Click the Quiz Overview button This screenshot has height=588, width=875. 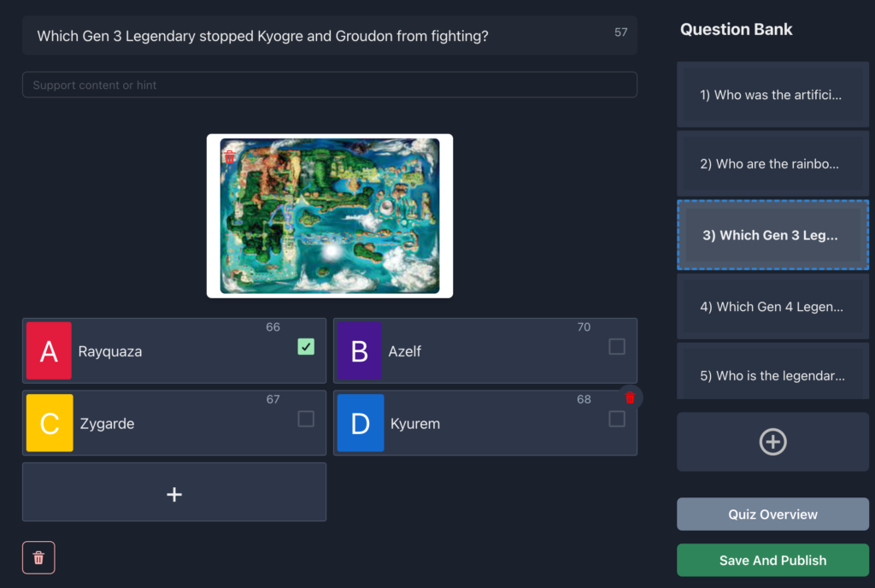click(x=772, y=514)
